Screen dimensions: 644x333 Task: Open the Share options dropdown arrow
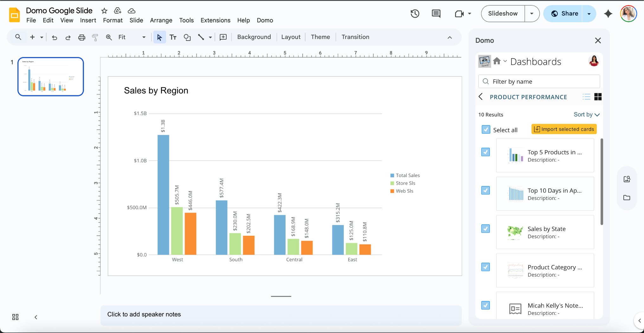(589, 14)
